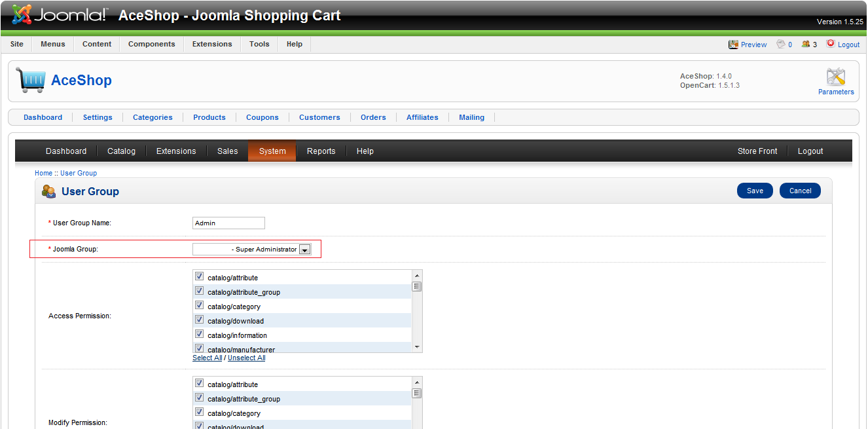Open AceShop Affiliates link
The width and height of the screenshot is (868, 429).
click(x=422, y=117)
